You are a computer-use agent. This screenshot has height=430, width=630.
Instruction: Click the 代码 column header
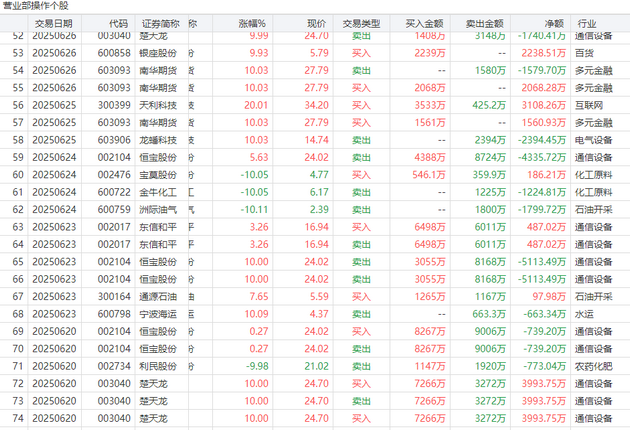[118, 24]
